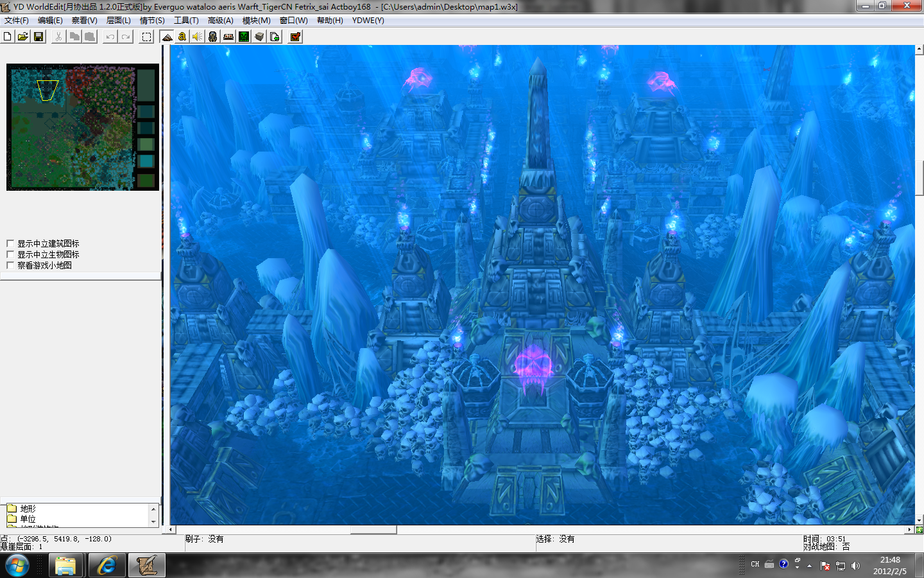The height and width of the screenshot is (578, 924).
Task: Click the Paste toolbar icon
Action: [x=90, y=37]
